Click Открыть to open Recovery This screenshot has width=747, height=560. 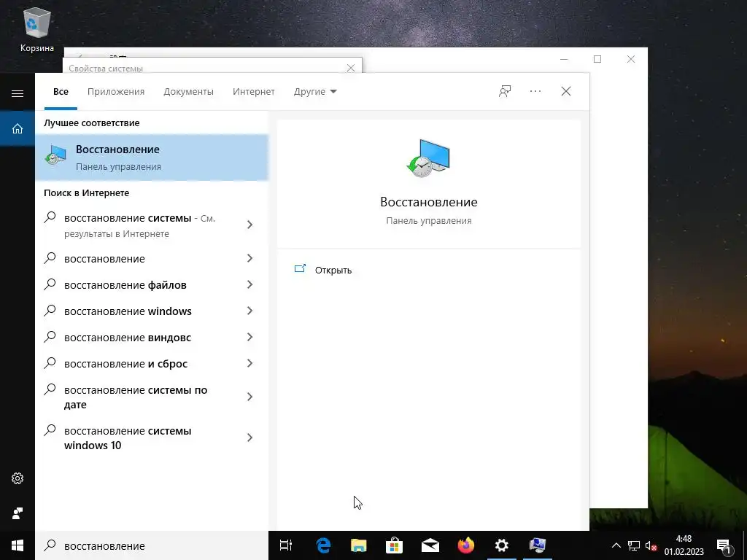[333, 270]
